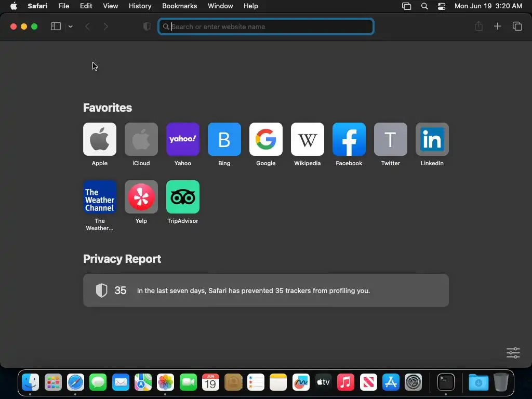
Task: Open Maps from the Dock
Action: (143, 382)
